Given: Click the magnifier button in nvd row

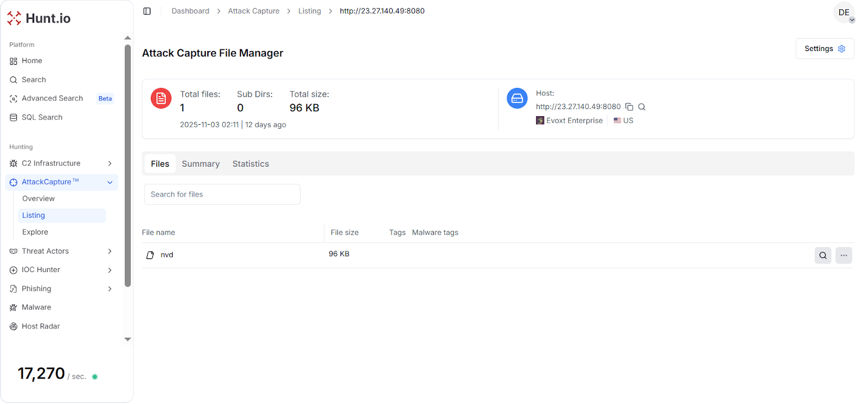Looking at the screenshot, I should click(822, 255).
